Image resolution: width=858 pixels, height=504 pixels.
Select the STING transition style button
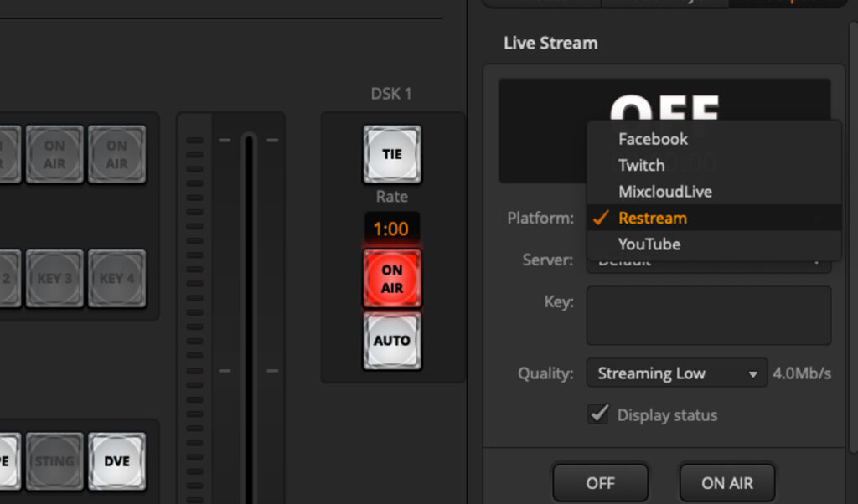click(x=54, y=460)
